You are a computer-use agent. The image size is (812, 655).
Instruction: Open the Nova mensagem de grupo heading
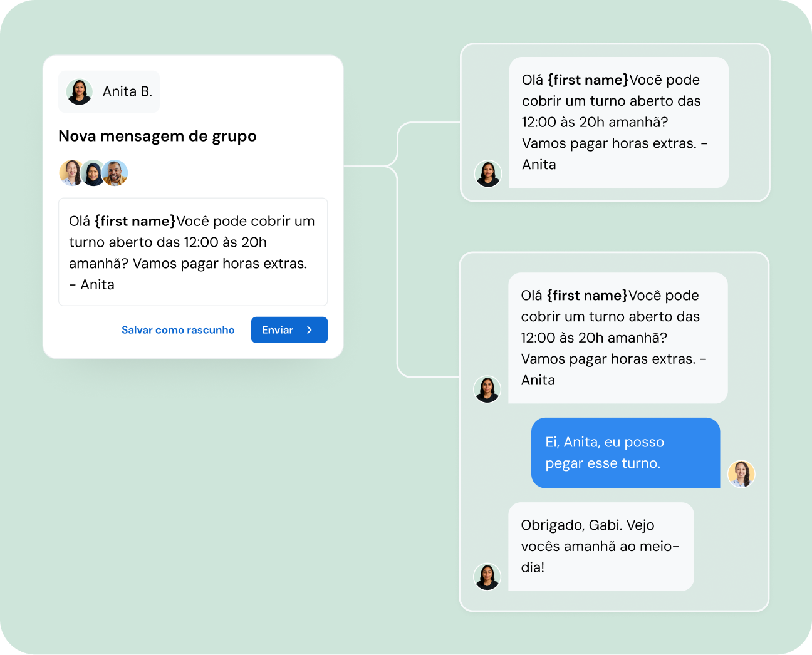[x=157, y=136]
